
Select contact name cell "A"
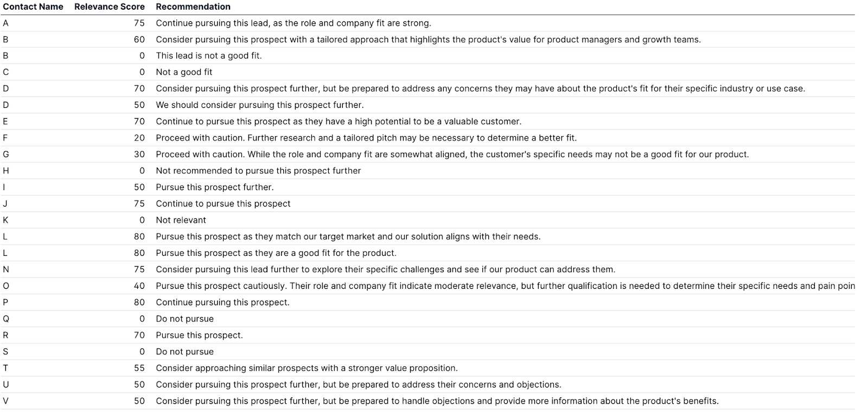[x=6, y=23]
